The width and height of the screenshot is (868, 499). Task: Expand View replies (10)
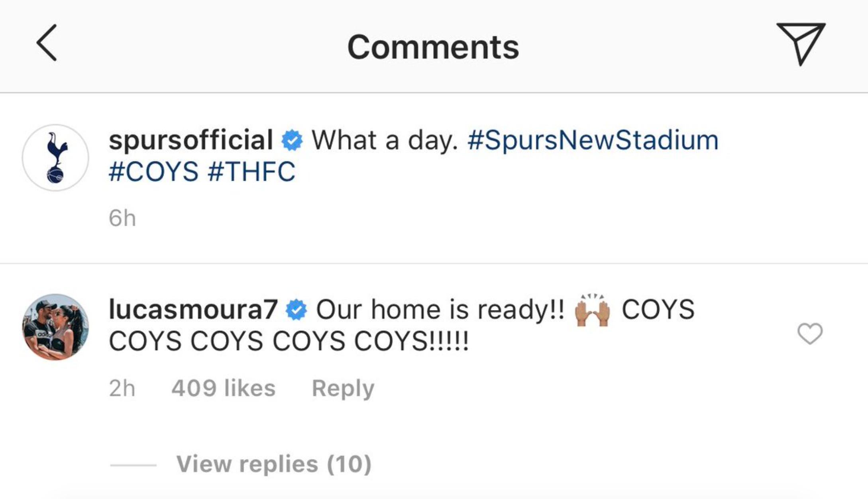pos(273,464)
